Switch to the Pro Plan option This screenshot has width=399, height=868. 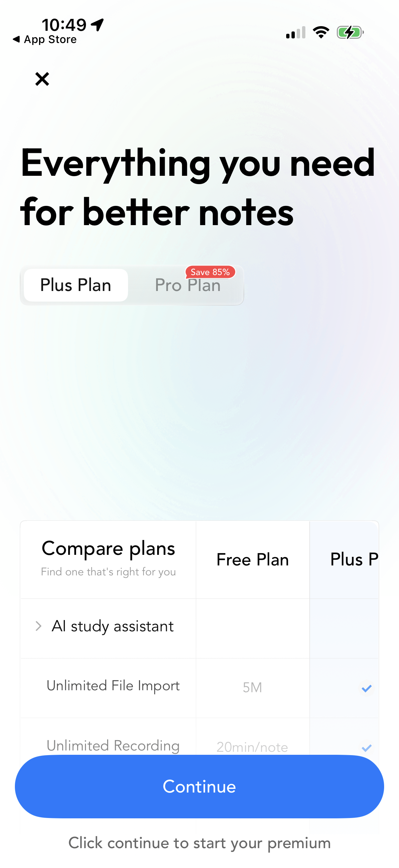pos(188,285)
